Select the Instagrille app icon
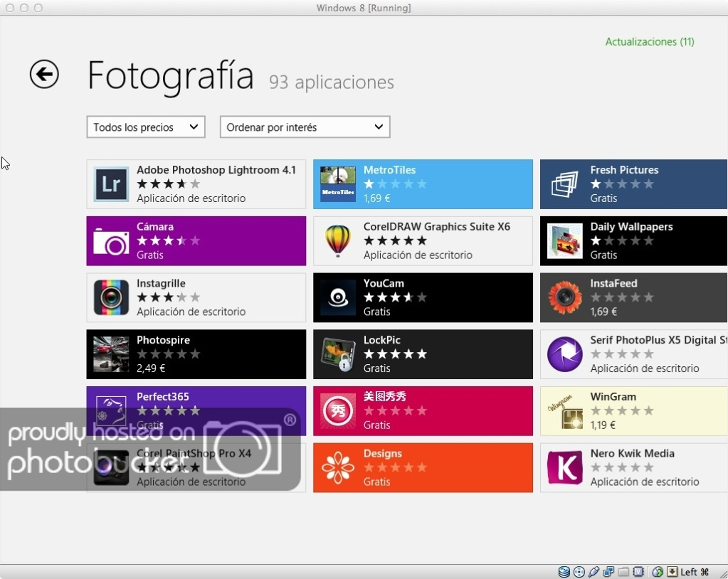The image size is (728, 579). pyautogui.click(x=111, y=297)
